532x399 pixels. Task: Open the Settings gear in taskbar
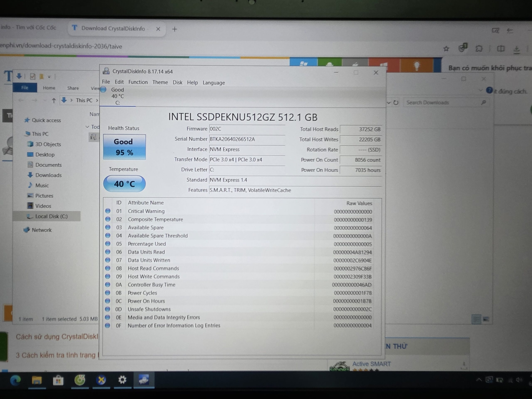tap(122, 380)
